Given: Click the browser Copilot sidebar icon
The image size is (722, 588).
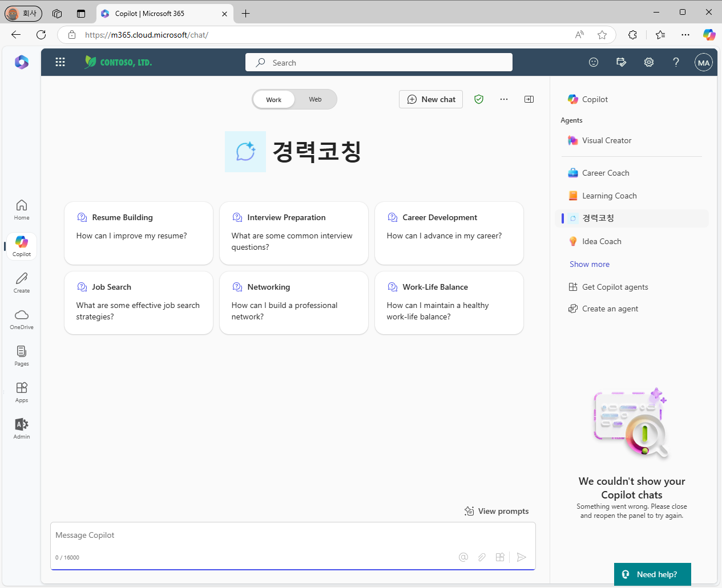Looking at the screenshot, I should (x=709, y=35).
